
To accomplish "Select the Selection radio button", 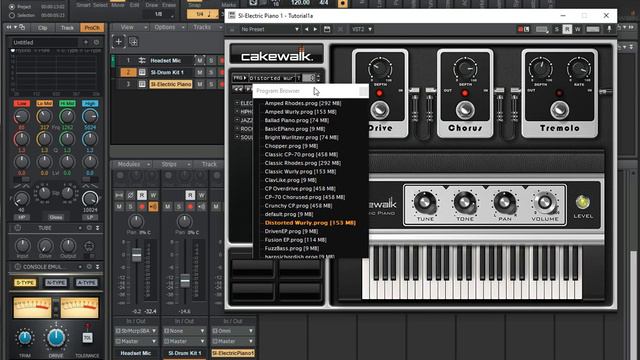I will pyautogui.click(x=12, y=16).
